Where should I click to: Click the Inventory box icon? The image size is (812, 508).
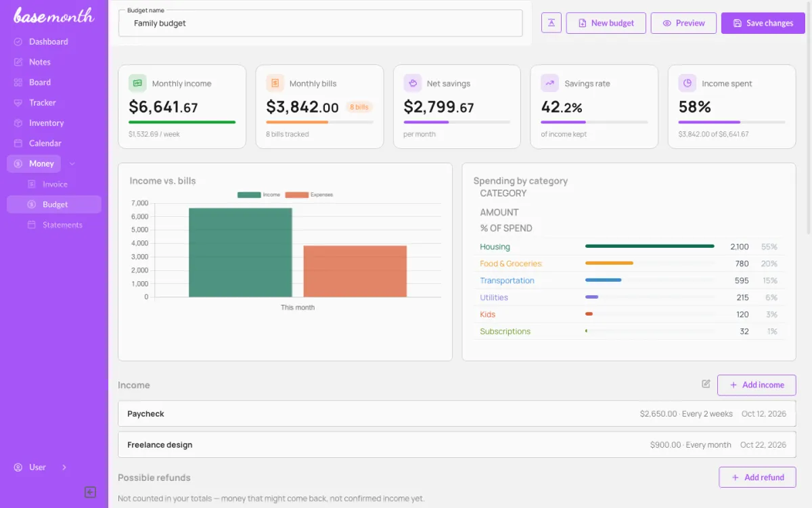coord(18,123)
